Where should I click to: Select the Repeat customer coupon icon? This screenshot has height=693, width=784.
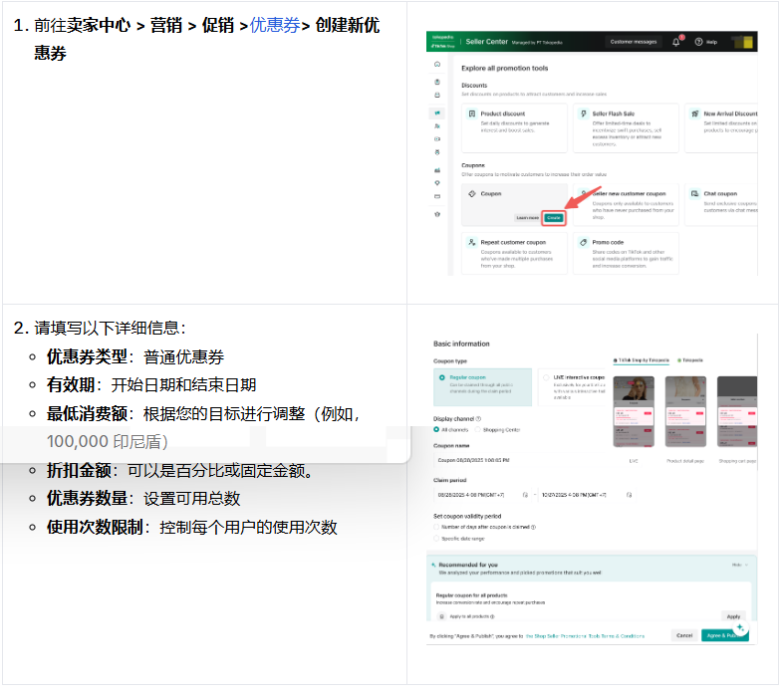coord(472,242)
